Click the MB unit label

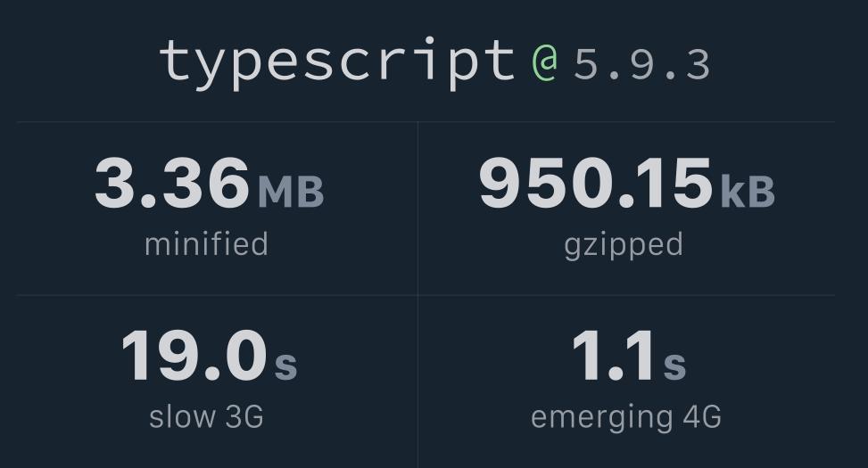[291, 192]
